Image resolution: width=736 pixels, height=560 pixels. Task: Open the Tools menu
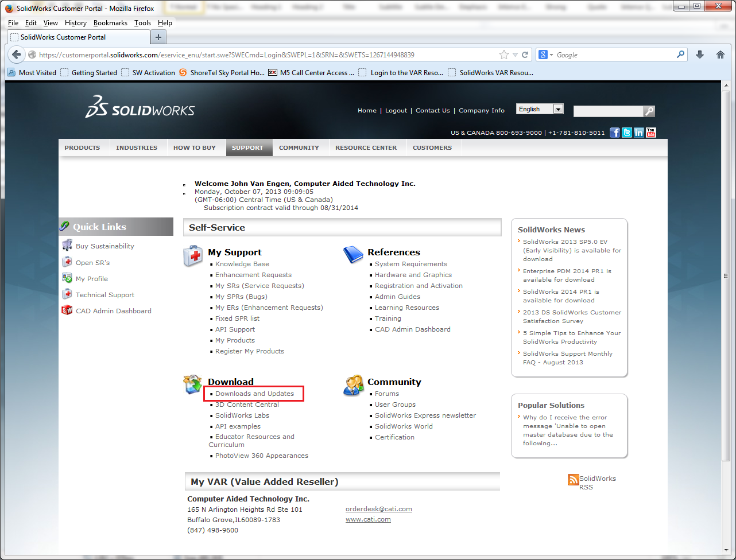pyautogui.click(x=142, y=23)
